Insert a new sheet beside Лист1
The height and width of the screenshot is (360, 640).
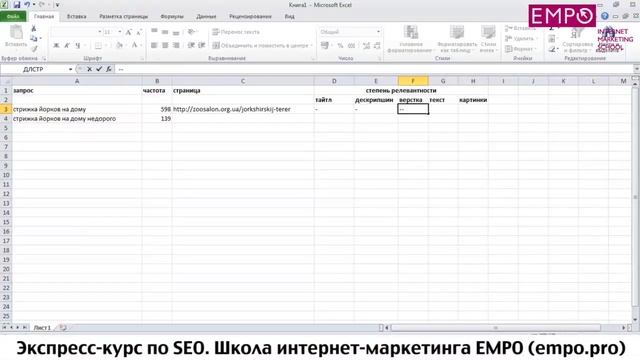62,327
